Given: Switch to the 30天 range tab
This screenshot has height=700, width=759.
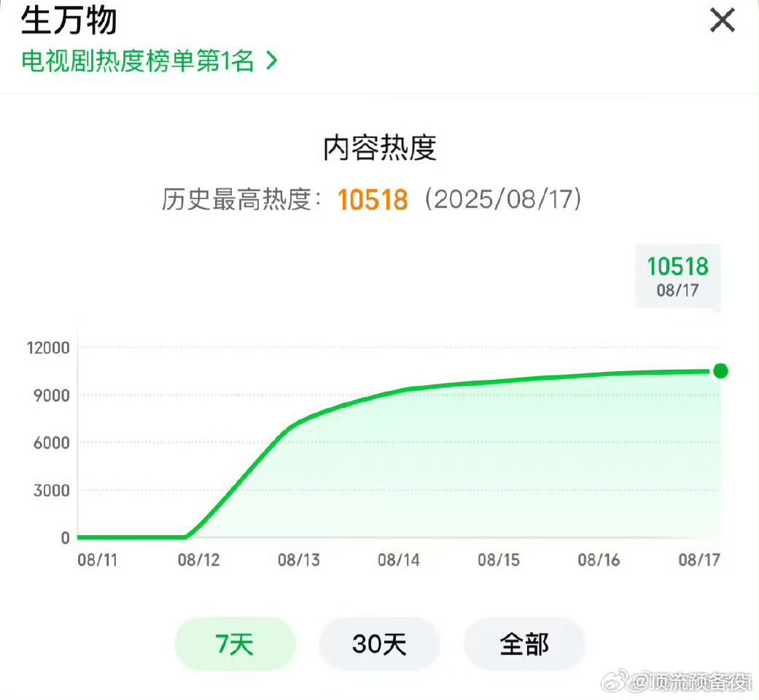Looking at the screenshot, I should coord(379,644).
